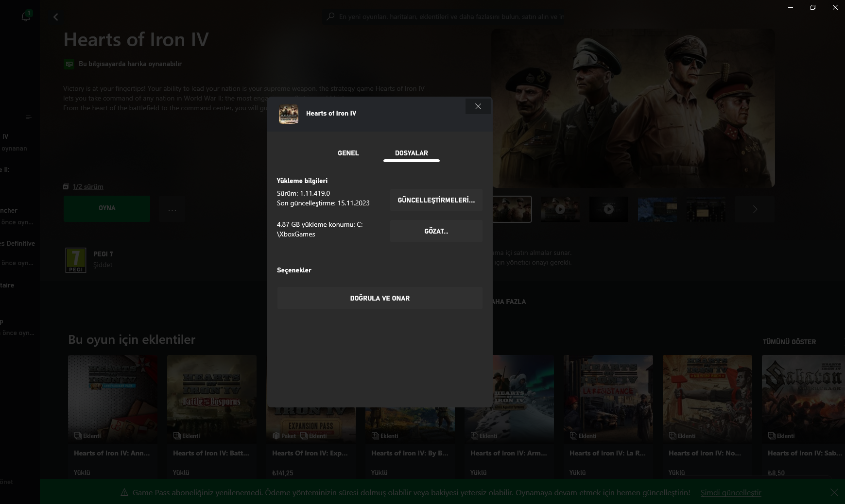The width and height of the screenshot is (845, 504).
Task: Click the Sürüm: 1.11.419.0 text
Action: tap(303, 193)
